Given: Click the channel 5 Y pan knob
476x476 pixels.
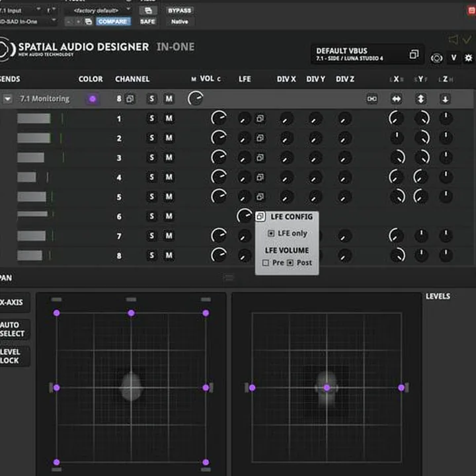Looking at the screenshot, I should [420, 196].
